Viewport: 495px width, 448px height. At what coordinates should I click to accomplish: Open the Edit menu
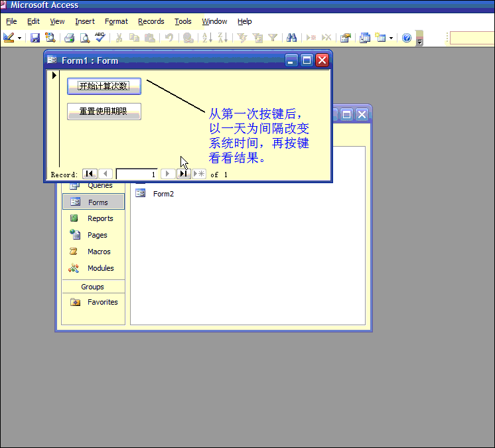pyautogui.click(x=33, y=21)
